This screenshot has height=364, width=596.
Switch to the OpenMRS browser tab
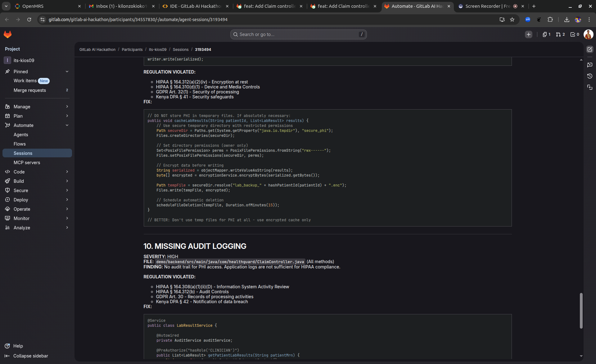coord(33,6)
